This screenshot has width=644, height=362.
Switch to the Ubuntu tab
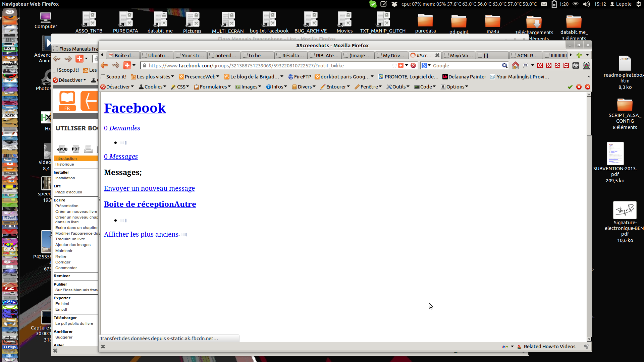[x=156, y=56]
